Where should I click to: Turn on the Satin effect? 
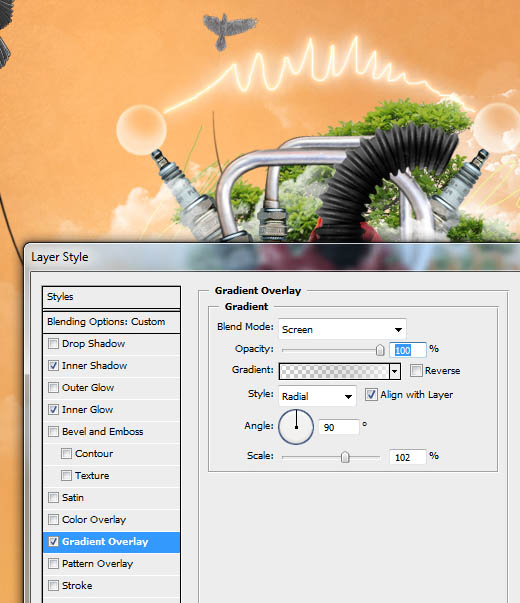[53, 498]
